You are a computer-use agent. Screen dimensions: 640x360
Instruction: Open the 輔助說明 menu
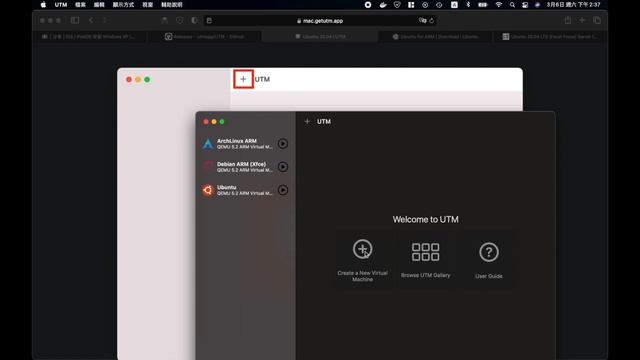tap(171, 5)
